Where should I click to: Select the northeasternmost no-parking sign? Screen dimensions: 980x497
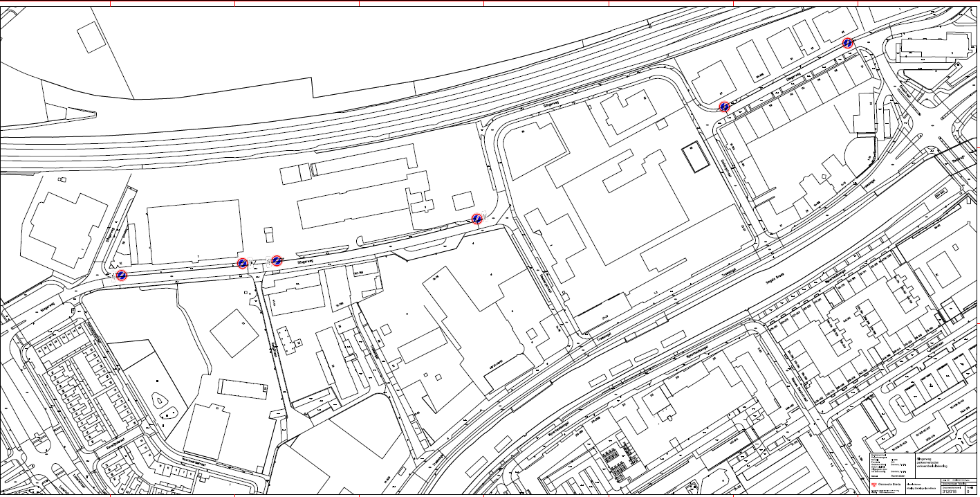tap(848, 43)
